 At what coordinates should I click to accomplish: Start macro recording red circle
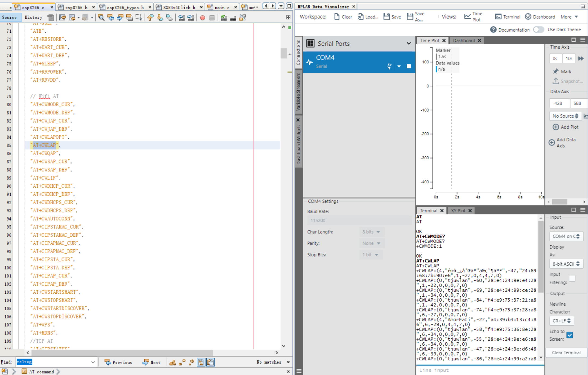click(x=203, y=18)
